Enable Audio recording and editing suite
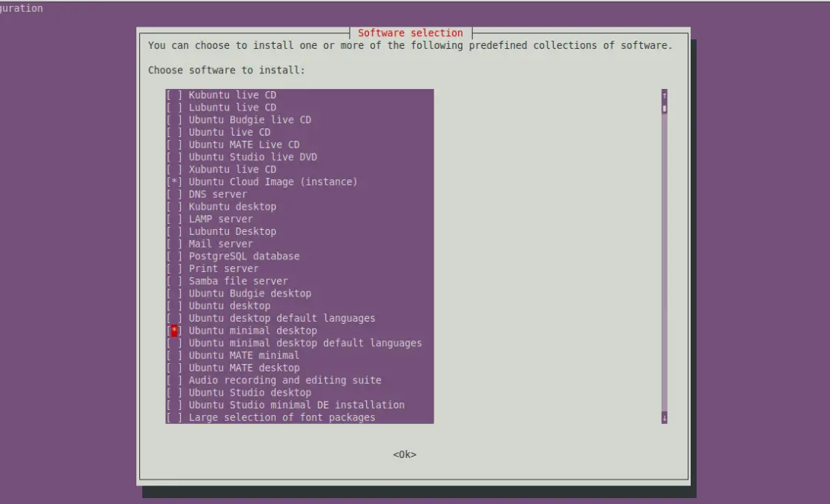The height and width of the screenshot is (504, 830). pos(174,380)
